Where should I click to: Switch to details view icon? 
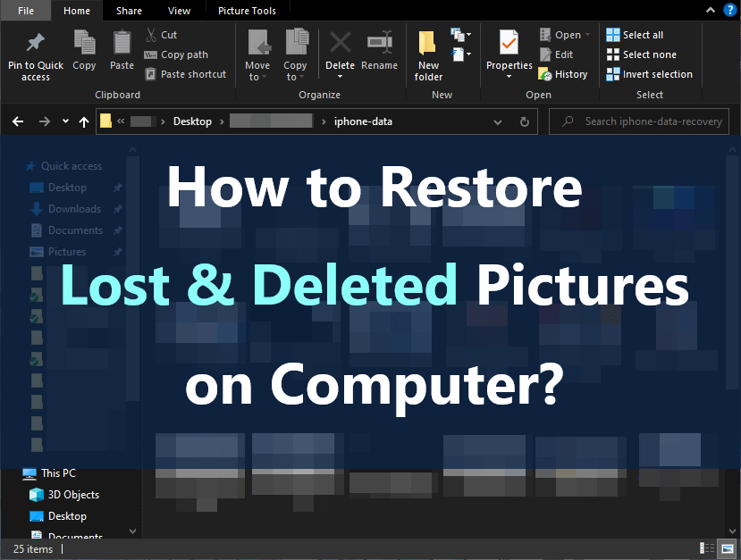tap(707, 548)
